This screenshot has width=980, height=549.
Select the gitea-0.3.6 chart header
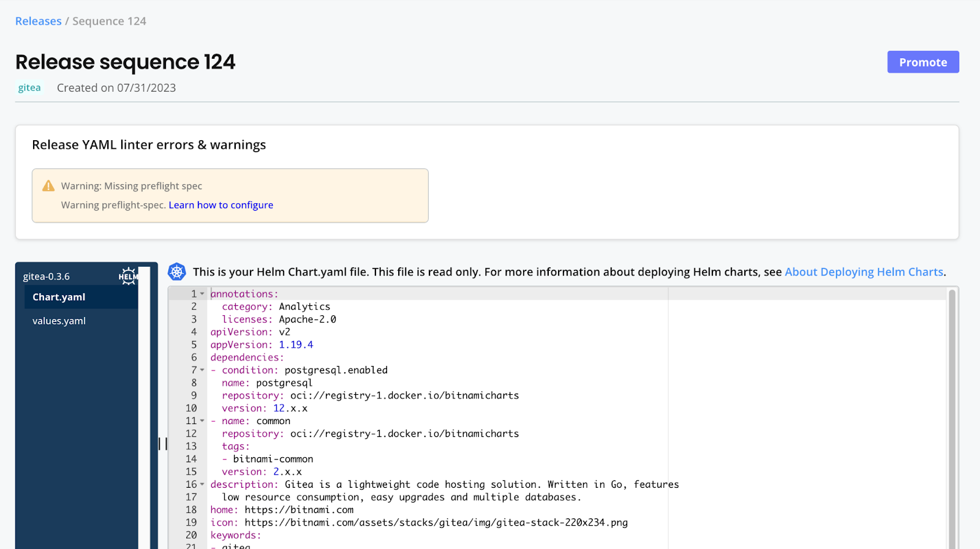point(47,277)
